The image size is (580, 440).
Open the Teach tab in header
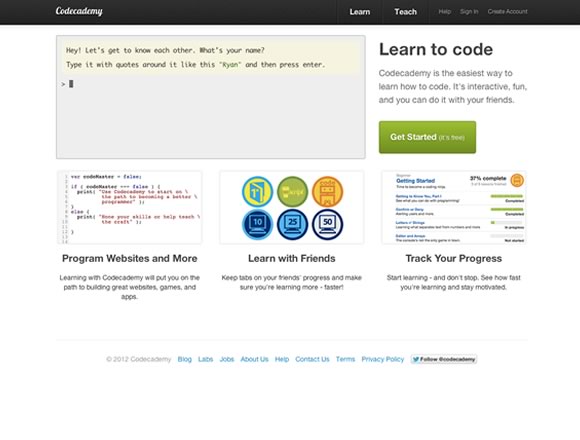pyautogui.click(x=405, y=12)
